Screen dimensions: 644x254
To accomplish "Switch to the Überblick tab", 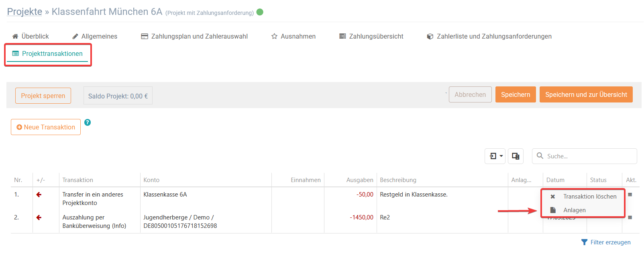I will [x=31, y=36].
